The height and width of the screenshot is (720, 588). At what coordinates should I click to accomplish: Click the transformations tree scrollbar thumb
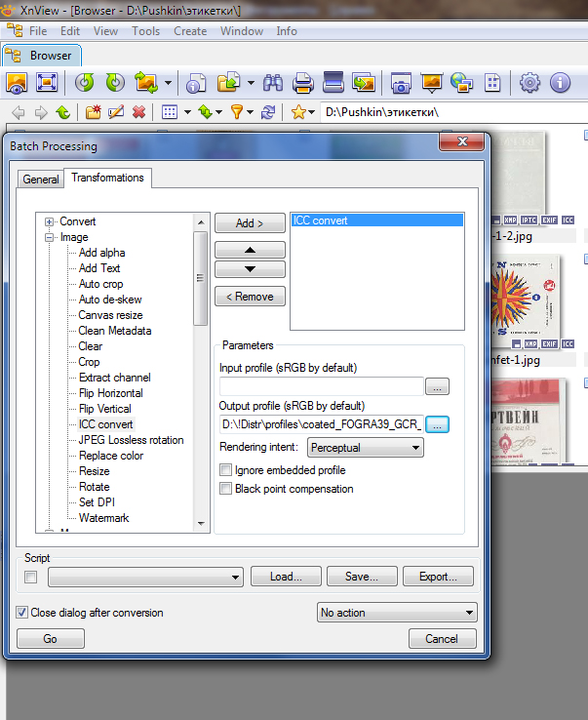click(201, 278)
